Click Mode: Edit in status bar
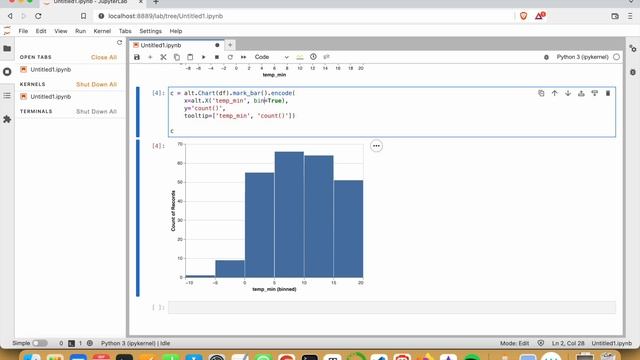The image size is (640, 360). 514,343
